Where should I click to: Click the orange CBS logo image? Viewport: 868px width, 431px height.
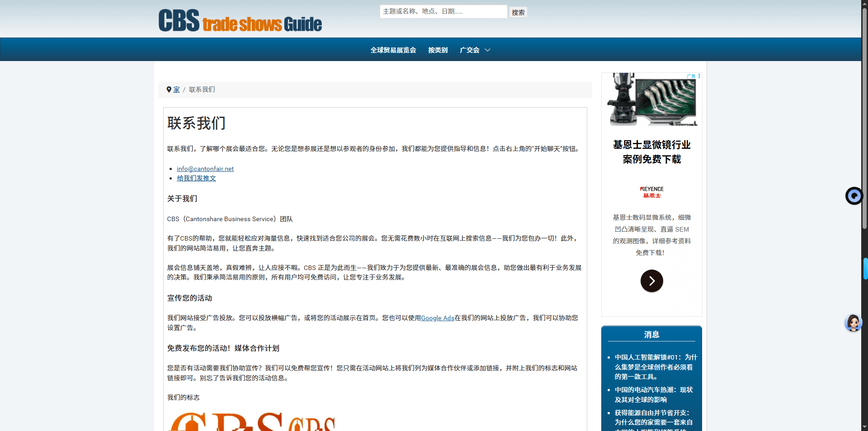click(251, 422)
